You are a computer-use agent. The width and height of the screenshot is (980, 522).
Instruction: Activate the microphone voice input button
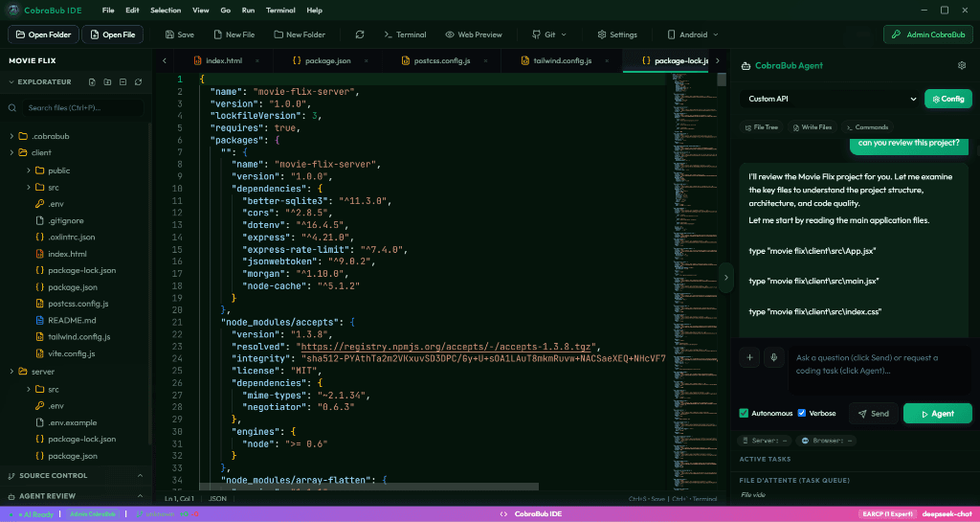(x=773, y=357)
